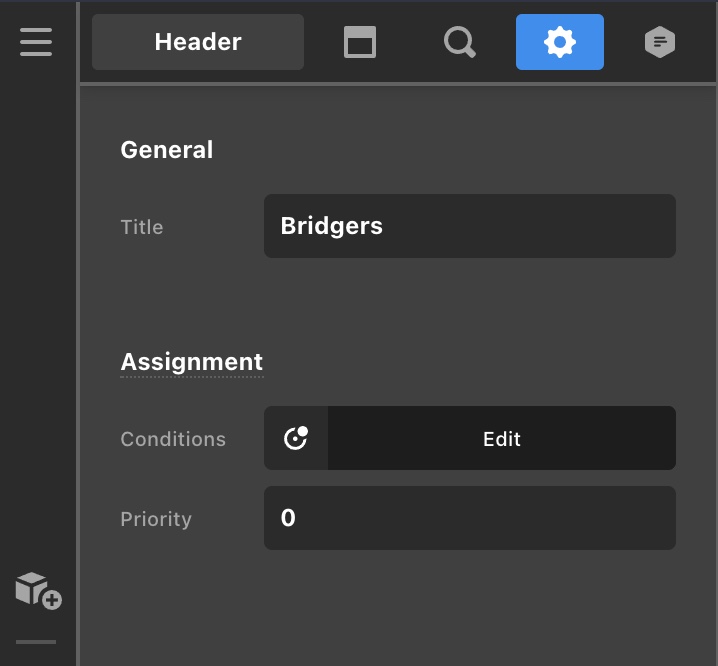718x666 pixels.
Task: Click the horizontal bar at the sidebar bottom
Action: coord(36,642)
